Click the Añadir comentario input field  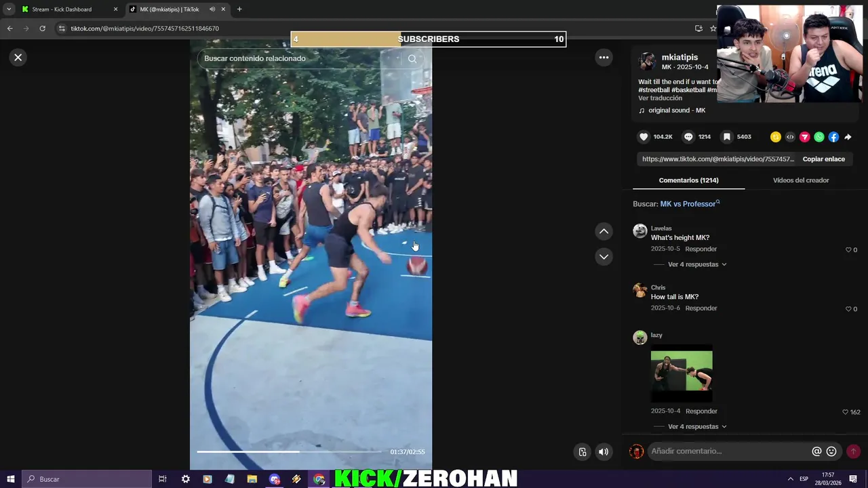[729, 451]
